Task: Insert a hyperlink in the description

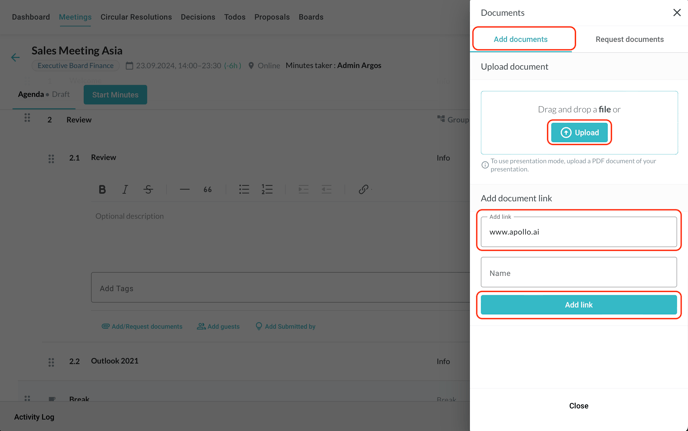Action: click(x=363, y=189)
